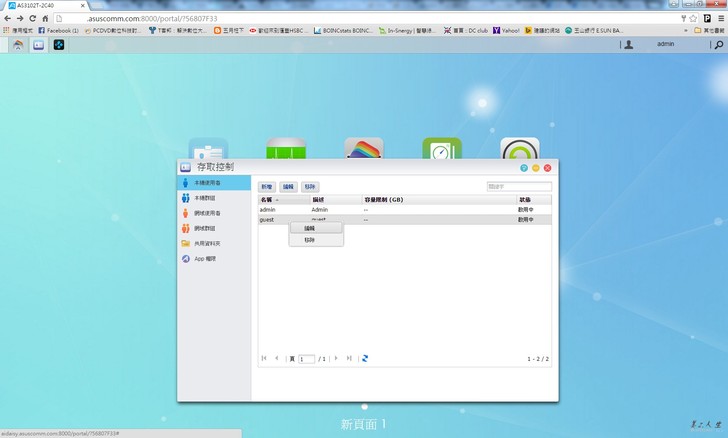The height and width of the screenshot is (438, 728).
Task: Open Chrome hamburger menu
Action: 721,19
